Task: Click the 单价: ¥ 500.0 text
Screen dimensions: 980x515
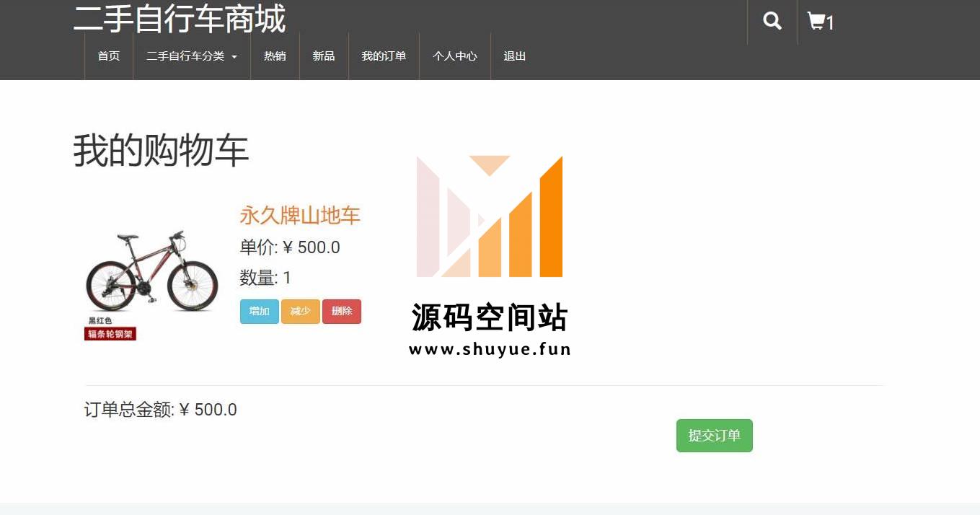Action: pyautogui.click(x=290, y=247)
